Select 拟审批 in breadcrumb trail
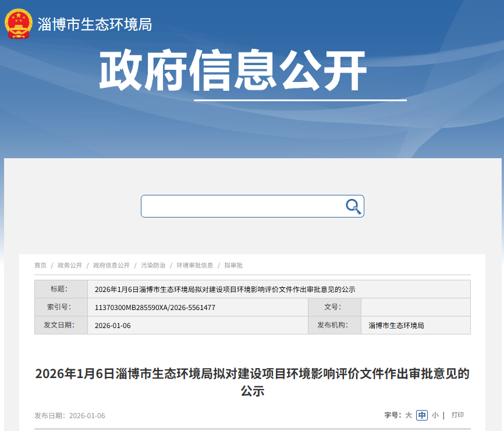The image size is (504, 431). 233,265
